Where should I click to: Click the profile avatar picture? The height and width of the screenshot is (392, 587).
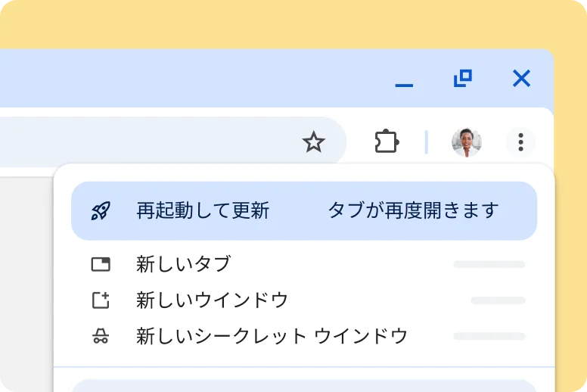[x=466, y=142]
